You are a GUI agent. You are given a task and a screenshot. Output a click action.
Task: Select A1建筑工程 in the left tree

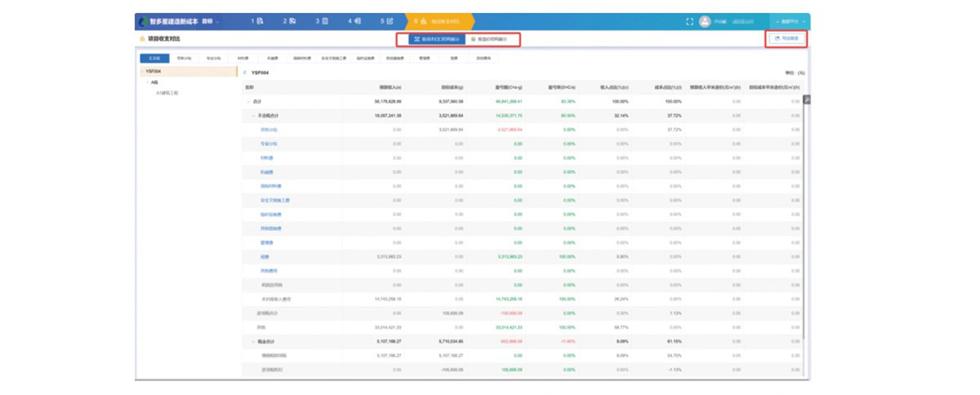click(167, 93)
